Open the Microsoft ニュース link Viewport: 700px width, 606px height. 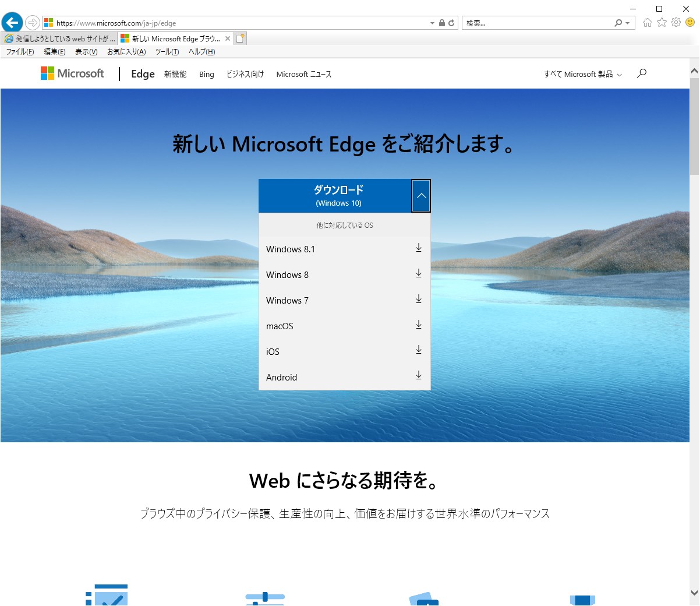[x=304, y=75]
